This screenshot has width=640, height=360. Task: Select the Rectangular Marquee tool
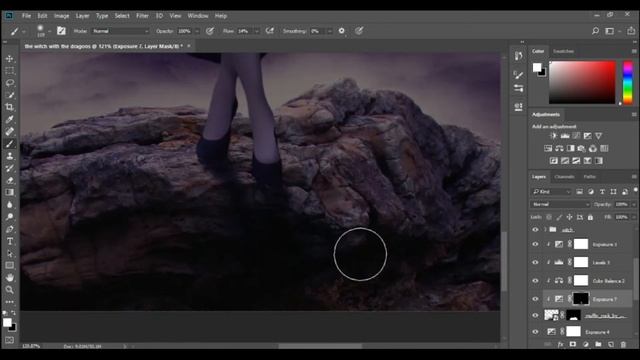pyautogui.click(x=9, y=71)
